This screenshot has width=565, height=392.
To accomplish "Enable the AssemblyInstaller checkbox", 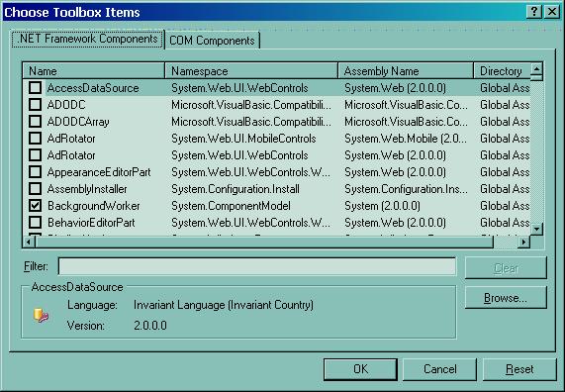I will [x=35, y=189].
